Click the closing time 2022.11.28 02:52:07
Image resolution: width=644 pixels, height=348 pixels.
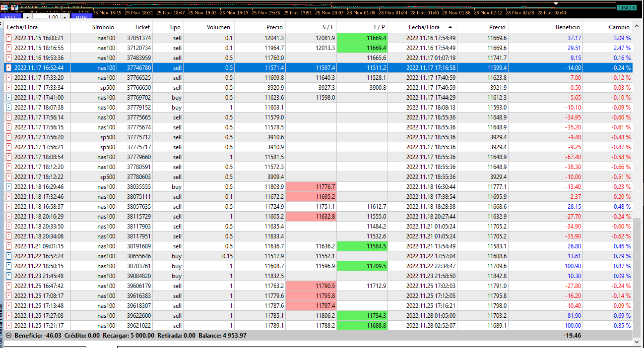pyautogui.click(x=431, y=325)
